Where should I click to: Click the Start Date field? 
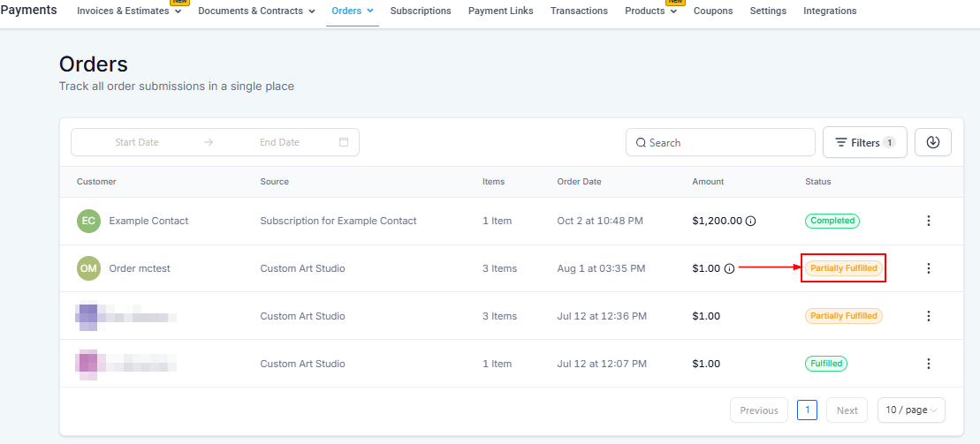pos(137,142)
